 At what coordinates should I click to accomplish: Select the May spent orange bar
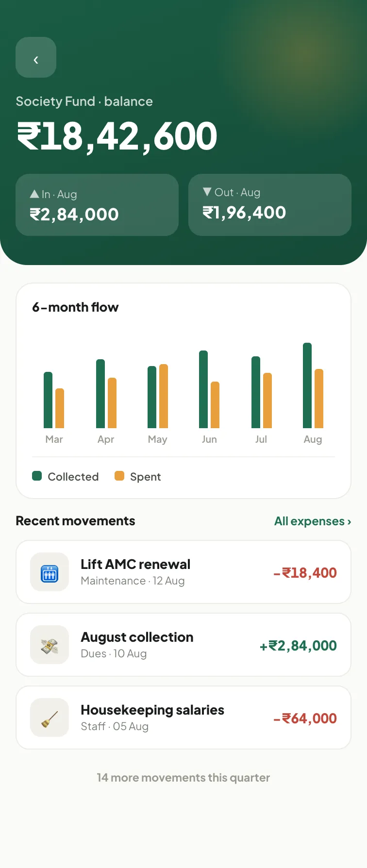click(x=164, y=396)
